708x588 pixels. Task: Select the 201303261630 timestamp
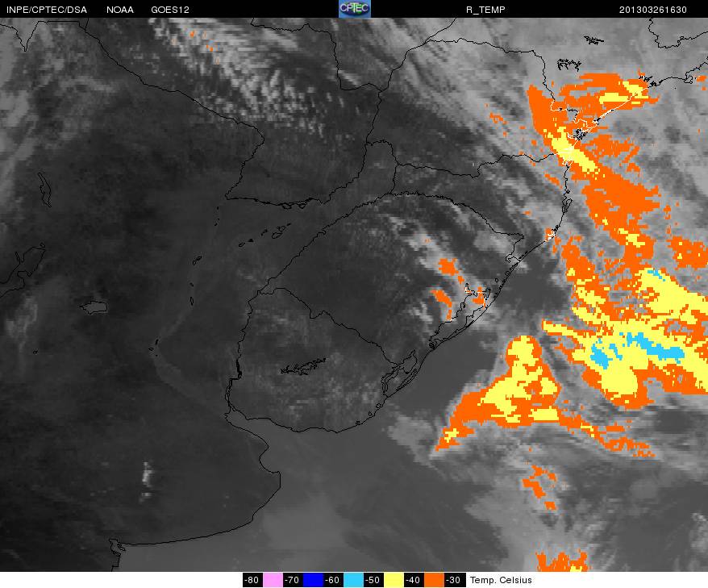coord(653,10)
